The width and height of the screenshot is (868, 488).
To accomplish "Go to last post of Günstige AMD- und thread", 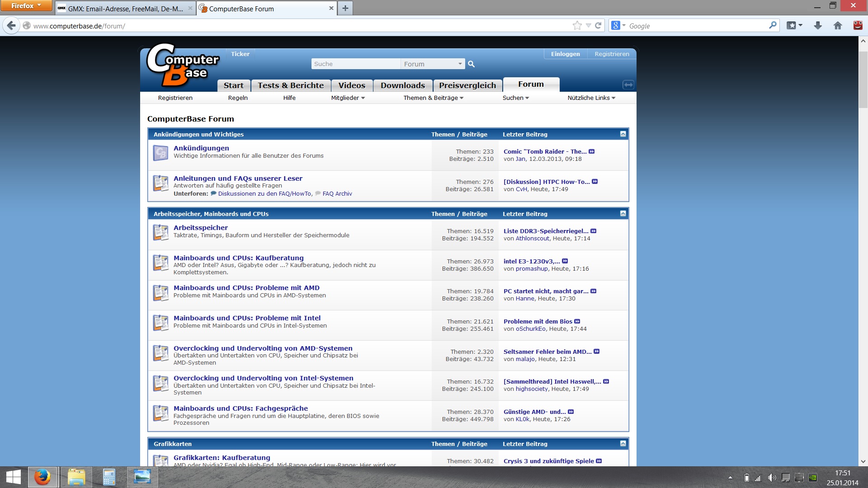I will [571, 412].
